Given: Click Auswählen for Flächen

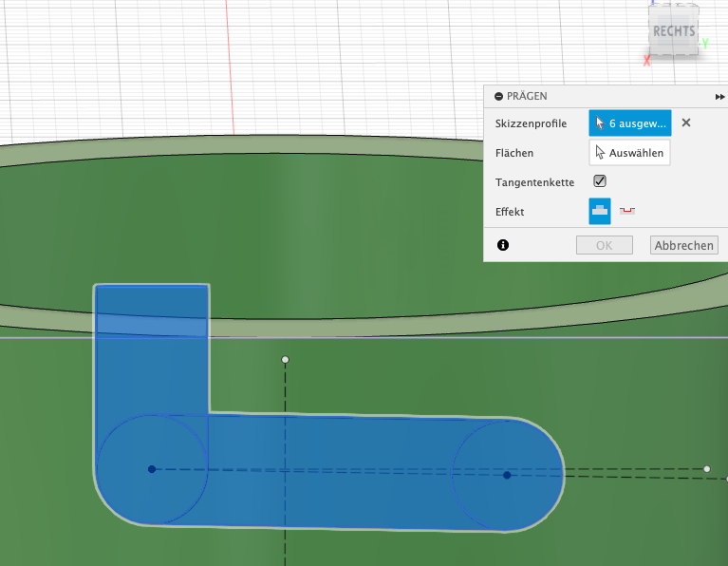Looking at the screenshot, I should coord(629,153).
